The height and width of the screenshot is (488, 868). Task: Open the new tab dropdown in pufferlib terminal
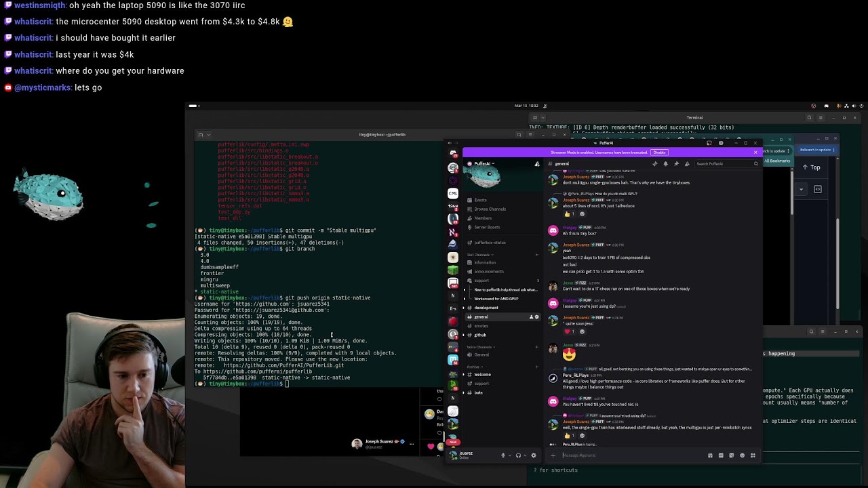point(208,135)
